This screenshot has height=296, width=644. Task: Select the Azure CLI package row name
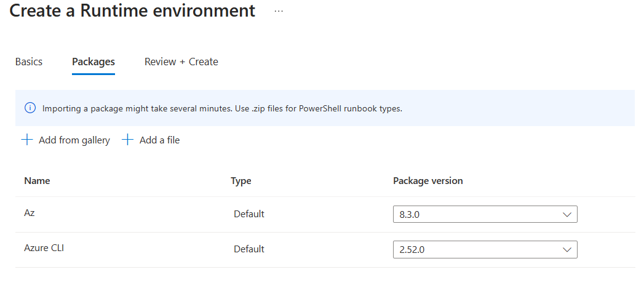pyautogui.click(x=44, y=248)
